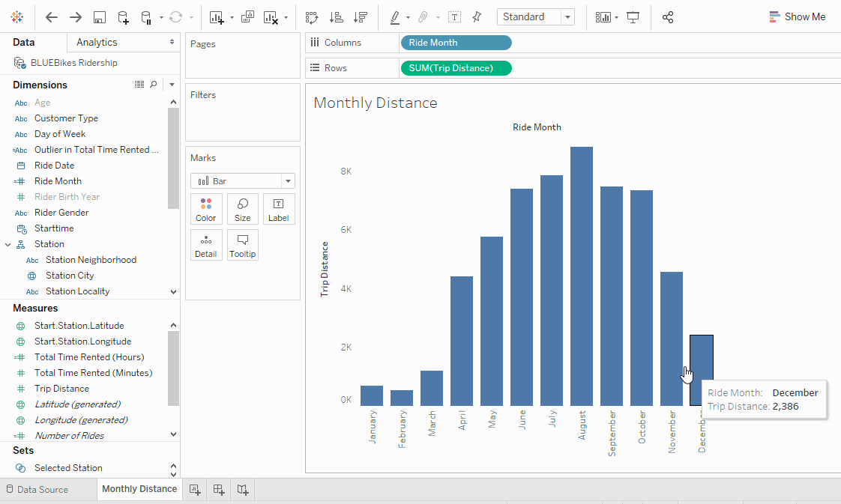Toggle Show Me panel

(797, 16)
